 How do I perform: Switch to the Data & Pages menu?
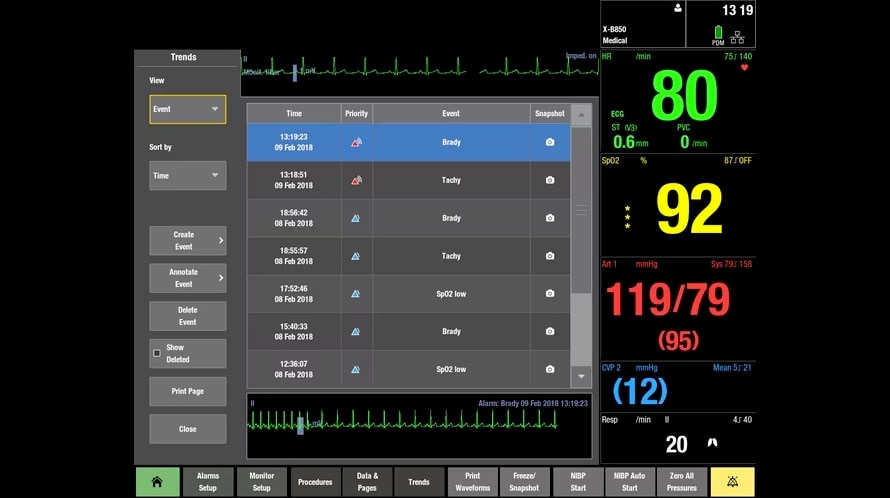coord(367,482)
